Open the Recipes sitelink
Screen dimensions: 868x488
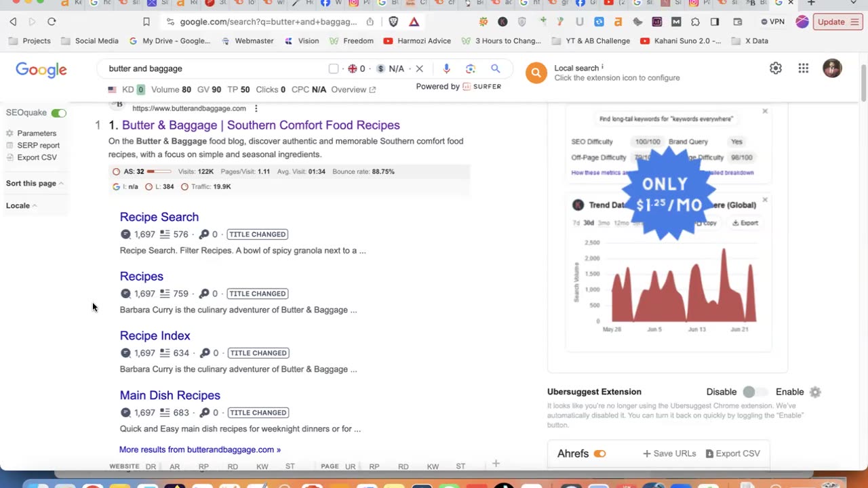point(142,277)
